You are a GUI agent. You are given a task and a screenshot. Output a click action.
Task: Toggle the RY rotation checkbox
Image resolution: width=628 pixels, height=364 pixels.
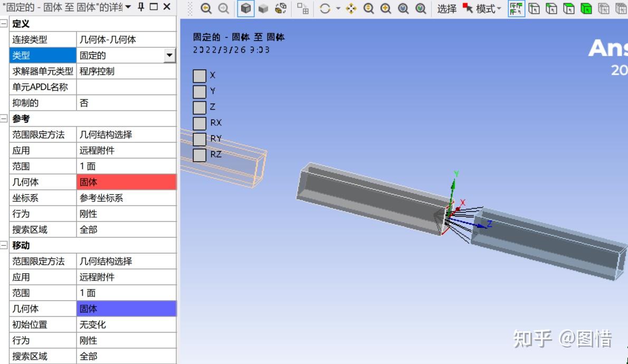click(199, 139)
